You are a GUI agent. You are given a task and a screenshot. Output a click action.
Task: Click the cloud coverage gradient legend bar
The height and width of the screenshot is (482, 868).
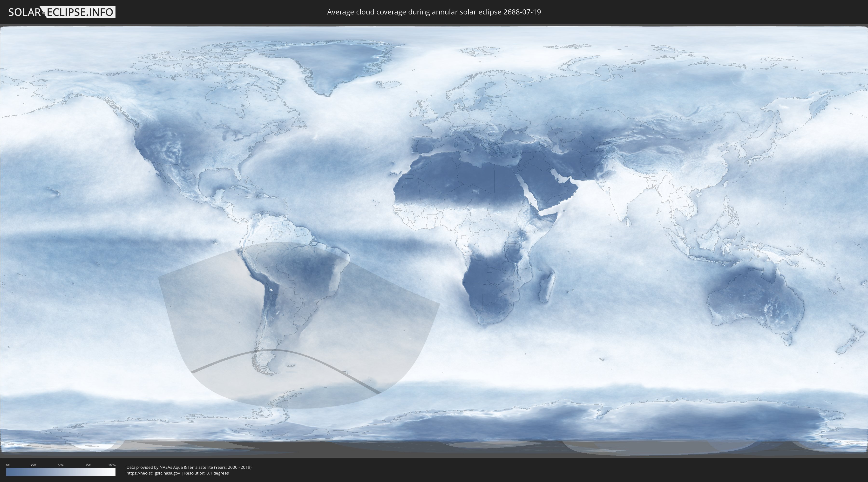(x=61, y=472)
